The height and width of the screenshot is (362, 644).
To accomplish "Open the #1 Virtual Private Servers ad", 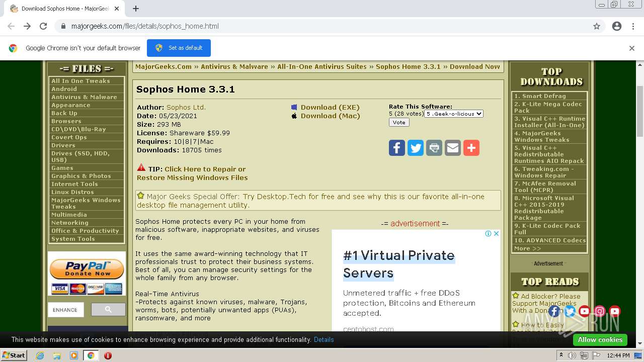I will [399, 264].
